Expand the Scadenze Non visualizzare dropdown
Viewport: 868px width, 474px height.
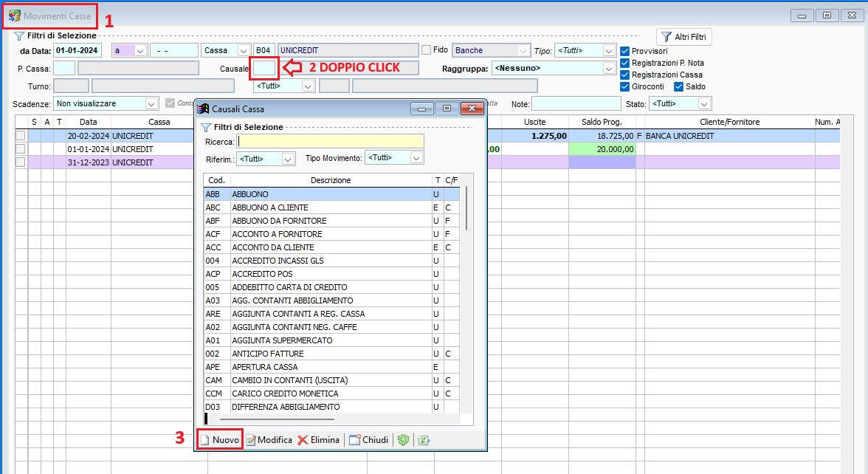click(151, 103)
